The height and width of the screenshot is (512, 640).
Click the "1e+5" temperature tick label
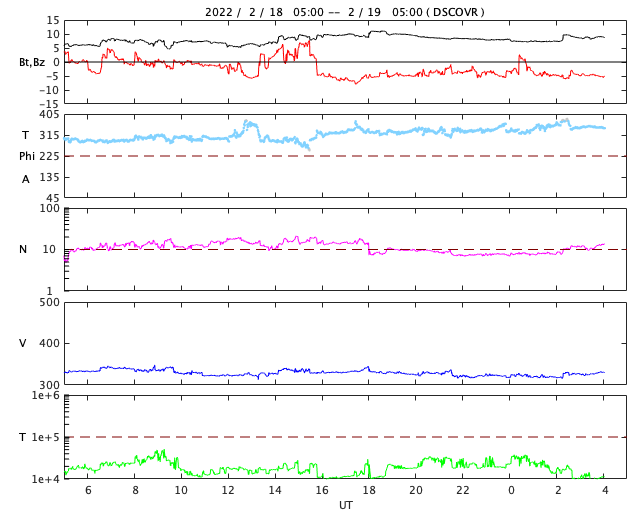click(x=46, y=437)
